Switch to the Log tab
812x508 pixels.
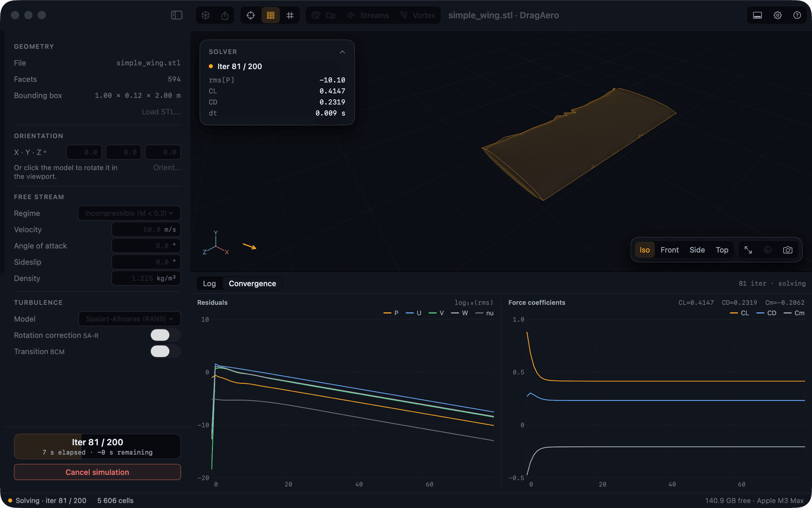click(x=209, y=283)
